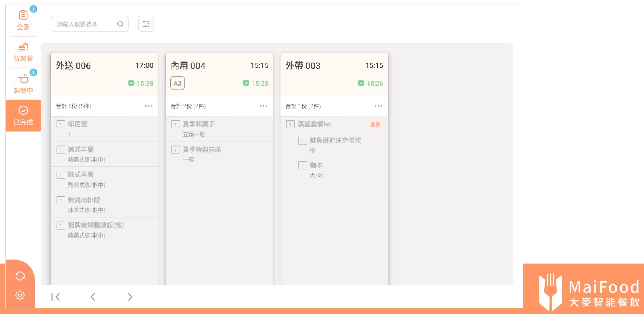The image size is (644, 314).
Task: Select the 全部 tab
Action: click(23, 20)
